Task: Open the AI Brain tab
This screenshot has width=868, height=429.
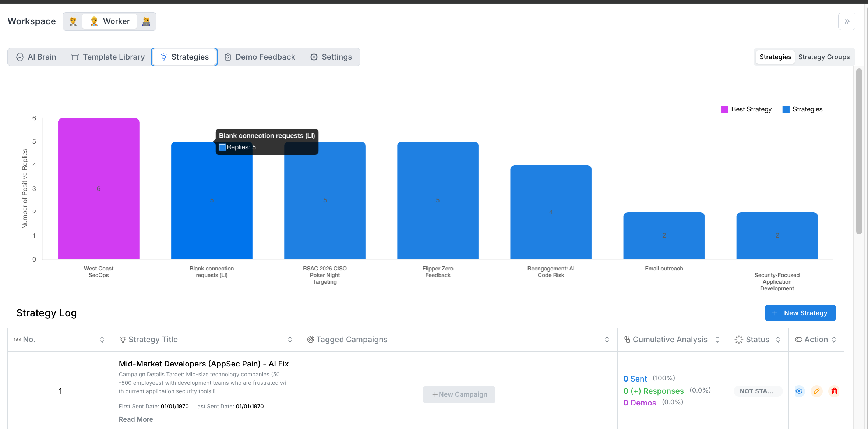Action: click(x=36, y=57)
